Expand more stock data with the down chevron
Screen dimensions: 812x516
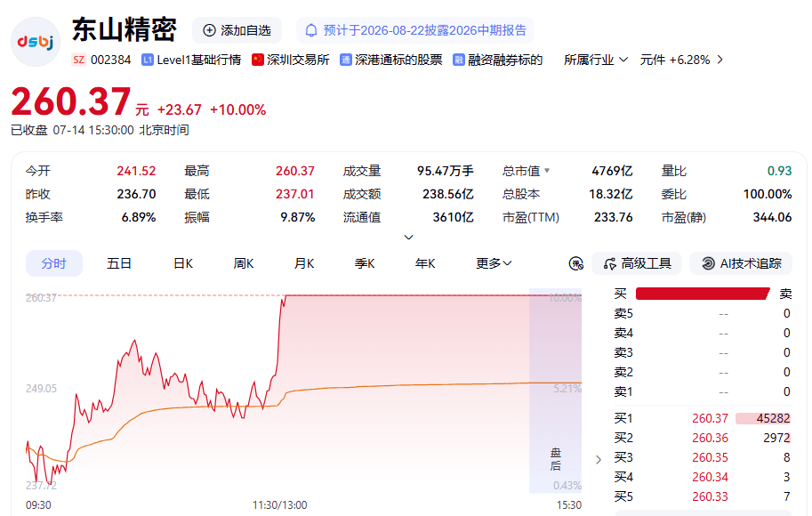pos(408,238)
